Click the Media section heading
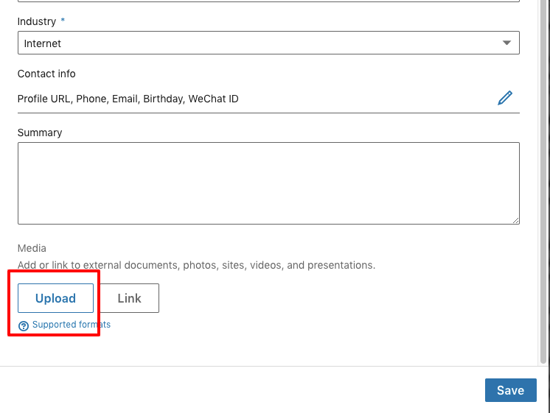 pyautogui.click(x=32, y=248)
